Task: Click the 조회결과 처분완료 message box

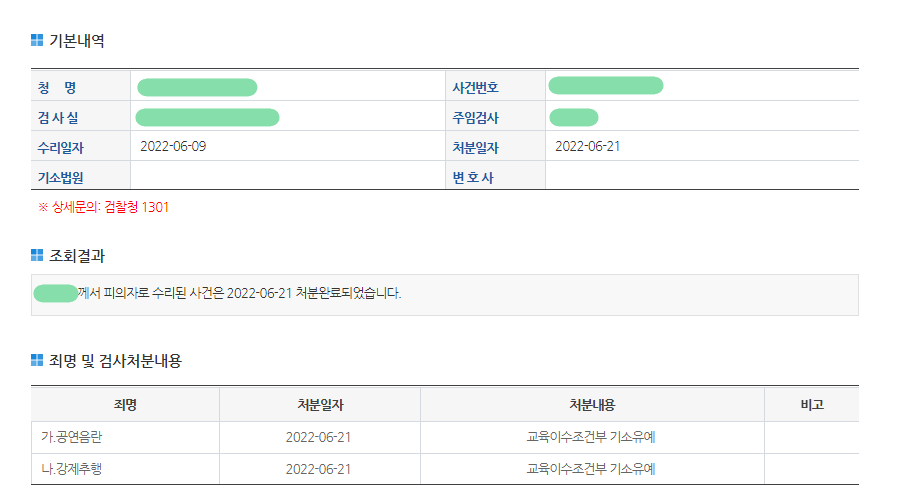Action: (x=444, y=294)
